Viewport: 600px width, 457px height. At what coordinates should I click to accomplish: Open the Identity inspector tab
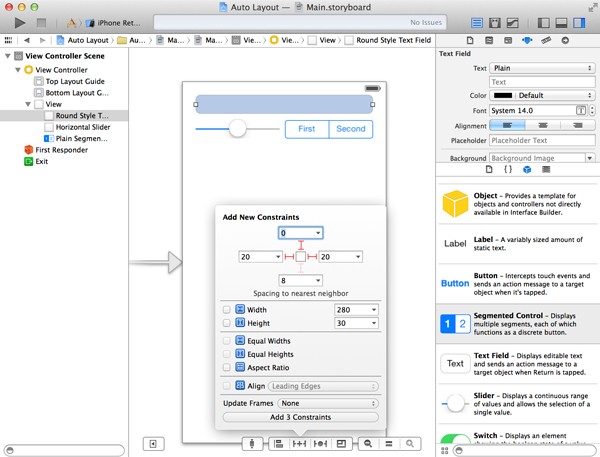[x=508, y=40]
